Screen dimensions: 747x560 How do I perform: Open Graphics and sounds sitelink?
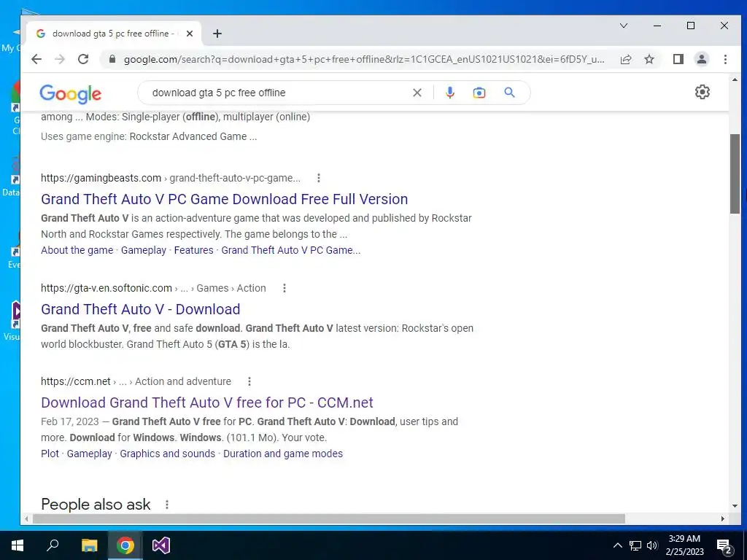tap(168, 454)
